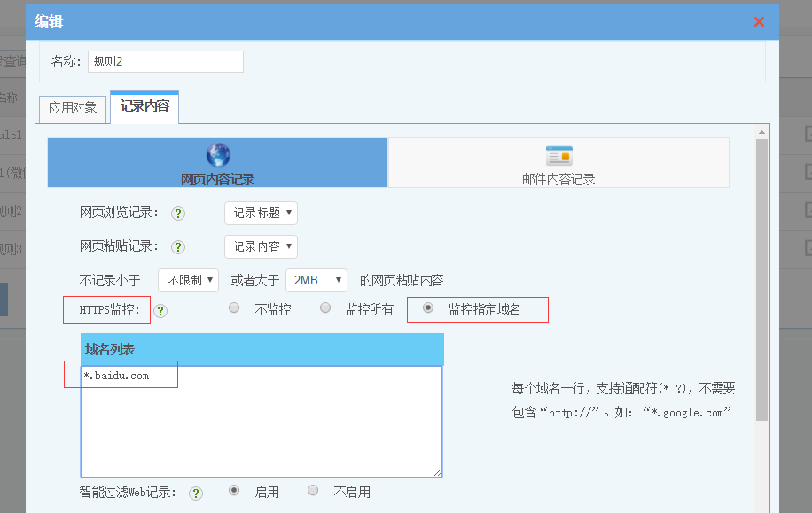Enable smart filter with 启用 radio

[x=234, y=490]
